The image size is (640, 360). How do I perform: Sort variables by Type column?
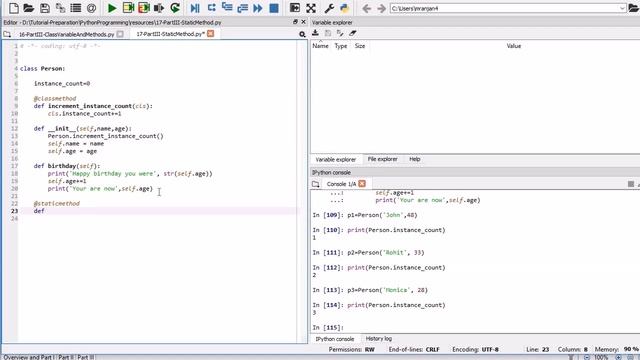point(341,46)
